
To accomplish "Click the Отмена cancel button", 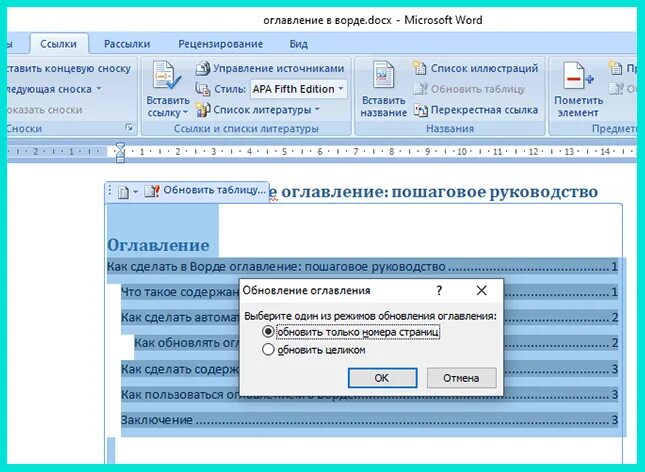I will coord(461,378).
